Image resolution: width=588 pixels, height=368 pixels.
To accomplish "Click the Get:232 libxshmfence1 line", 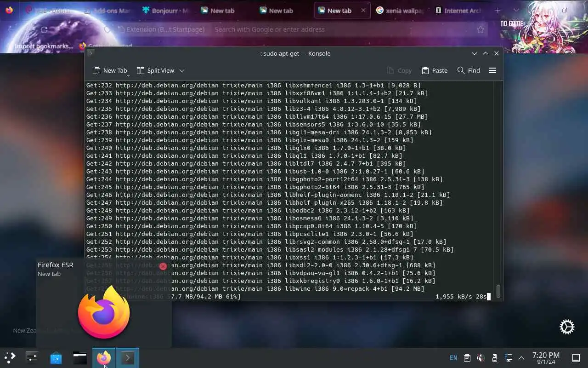I will tap(254, 85).
